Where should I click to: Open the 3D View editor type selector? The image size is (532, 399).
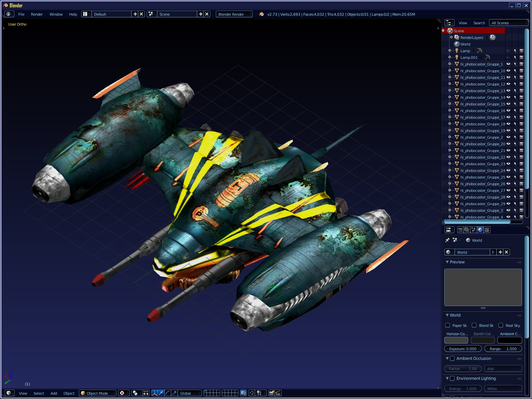click(x=10, y=393)
